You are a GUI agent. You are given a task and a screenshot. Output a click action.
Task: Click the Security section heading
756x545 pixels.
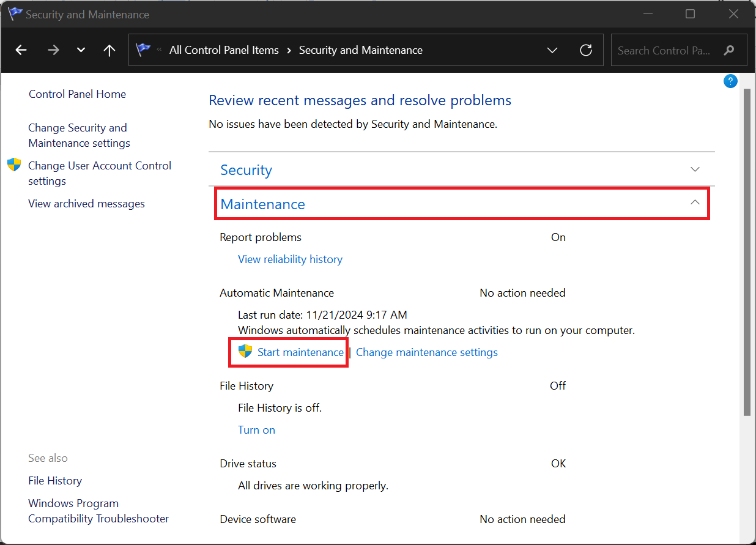246,170
